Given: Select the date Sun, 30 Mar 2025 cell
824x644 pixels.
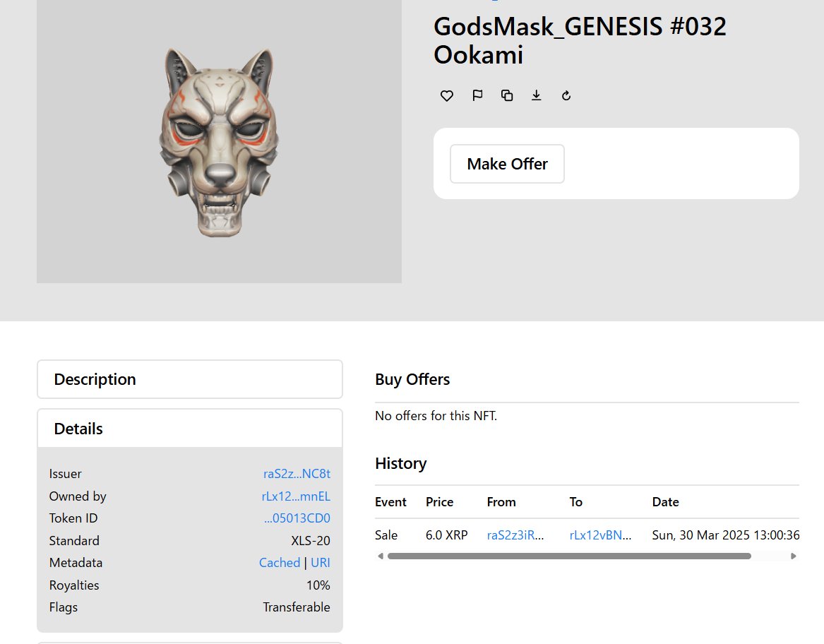Looking at the screenshot, I should [726, 535].
